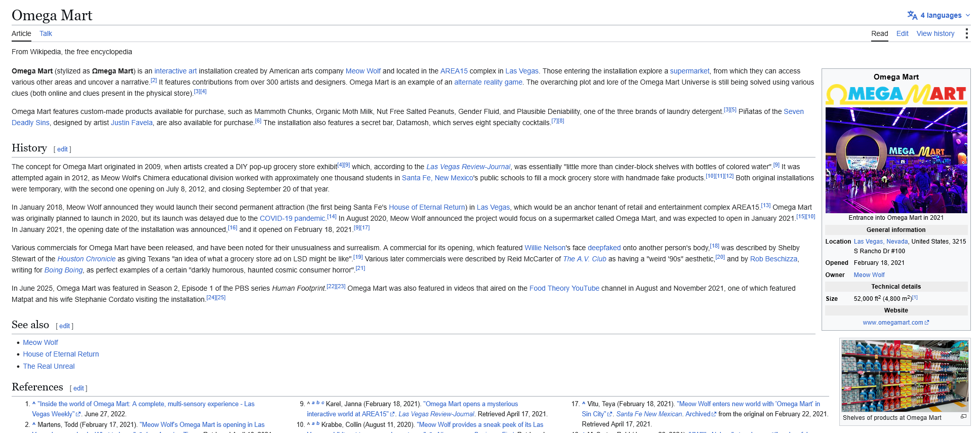The height and width of the screenshot is (433, 980).
Task: Jump to citation [2] in intro paragraph
Action: 154,80
